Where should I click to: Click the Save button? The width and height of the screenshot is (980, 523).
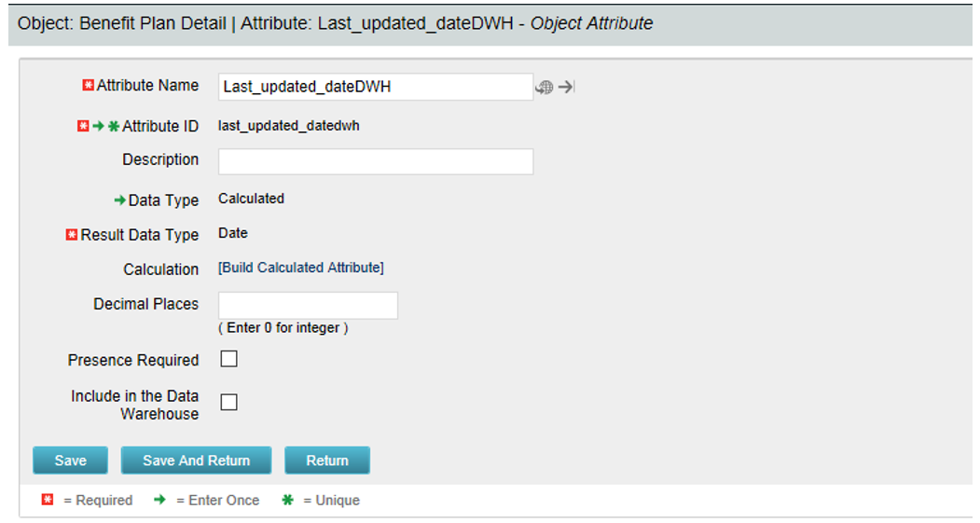(71, 461)
